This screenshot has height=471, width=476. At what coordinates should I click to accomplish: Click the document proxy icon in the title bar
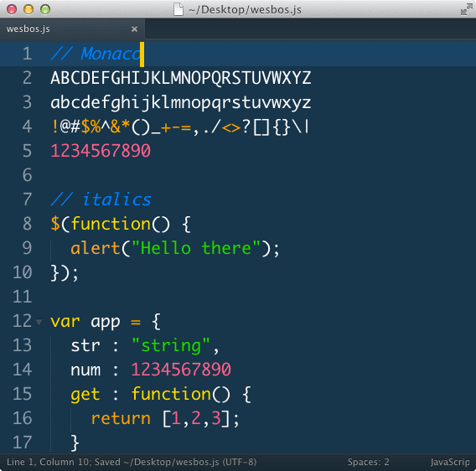pyautogui.click(x=178, y=9)
